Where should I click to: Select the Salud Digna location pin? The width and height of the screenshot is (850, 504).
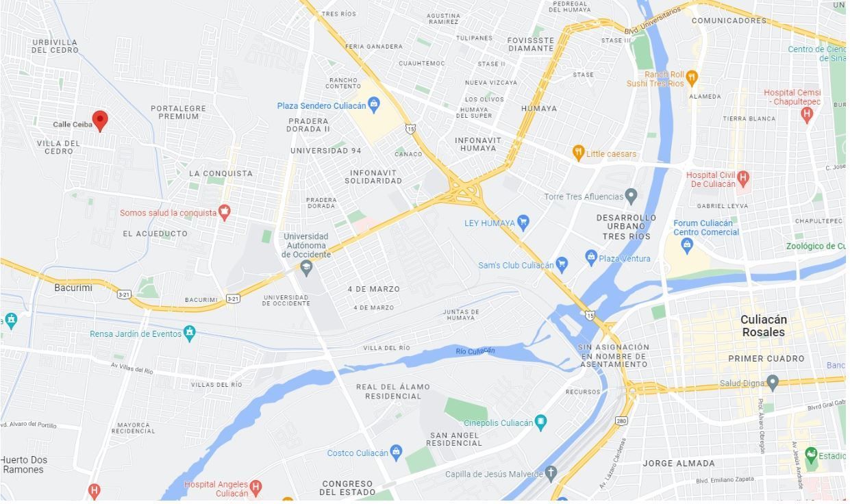click(773, 382)
